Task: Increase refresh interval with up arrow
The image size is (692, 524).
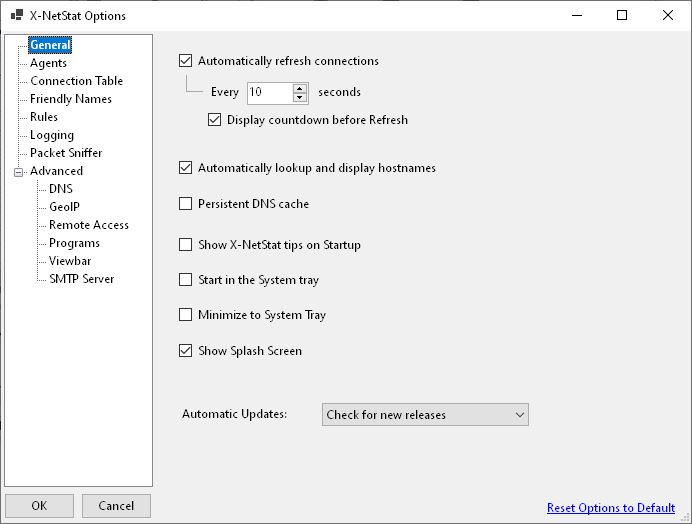Action: coord(300,88)
